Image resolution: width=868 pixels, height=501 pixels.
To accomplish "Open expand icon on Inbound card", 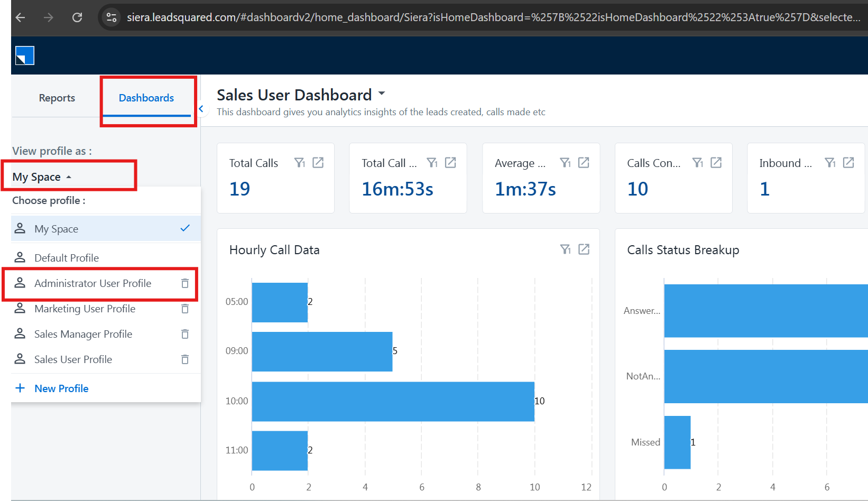I will (848, 163).
